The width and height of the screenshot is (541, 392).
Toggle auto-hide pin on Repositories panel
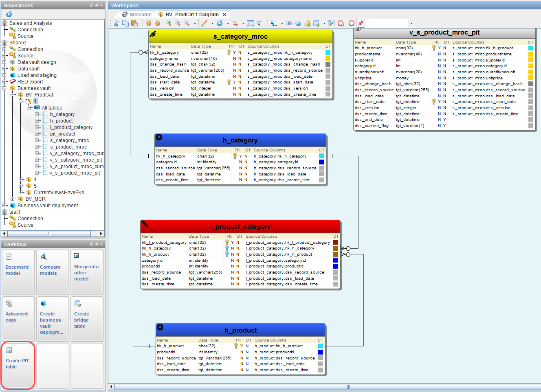[97, 5]
